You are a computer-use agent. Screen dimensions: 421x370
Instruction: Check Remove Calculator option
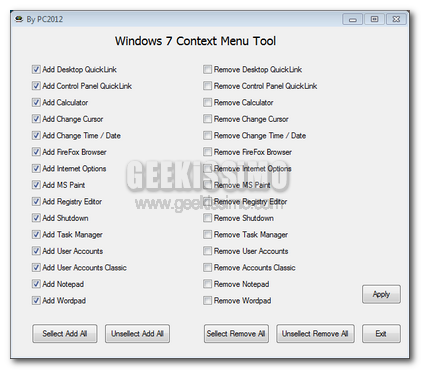point(207,102)
